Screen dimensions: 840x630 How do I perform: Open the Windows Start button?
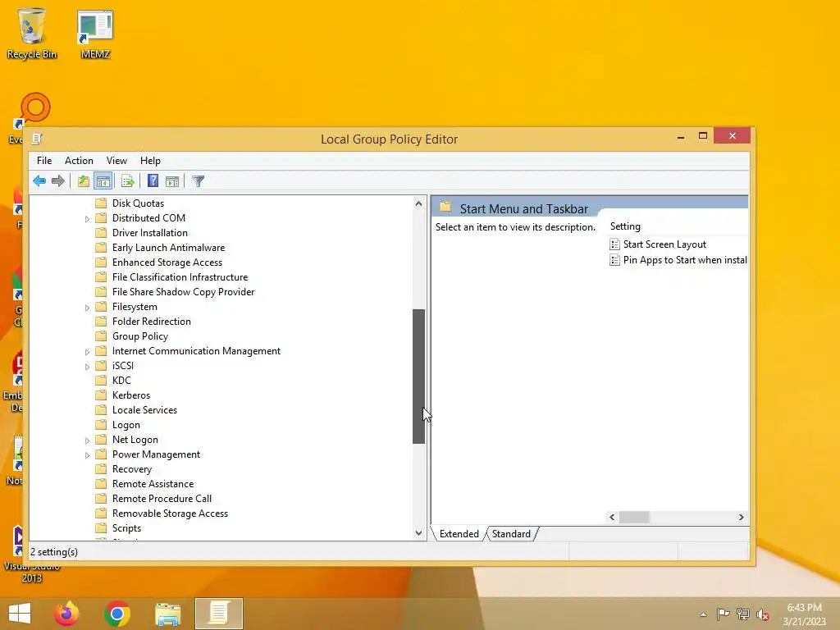coord(20,614)
